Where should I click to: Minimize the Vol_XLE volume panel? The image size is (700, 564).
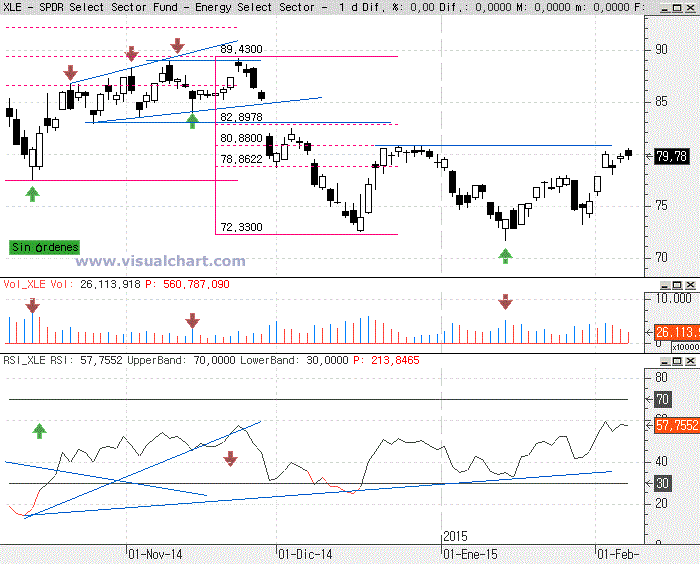click(x=665, y=284)
